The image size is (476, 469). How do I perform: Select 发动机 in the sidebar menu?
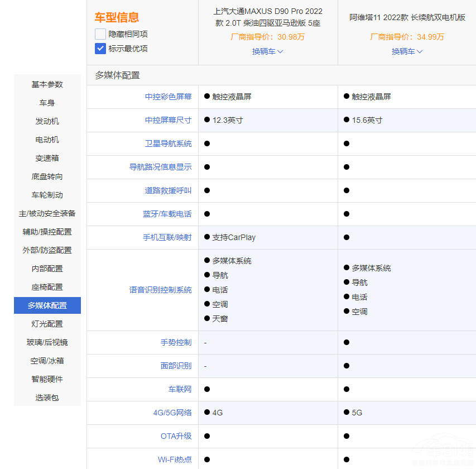[x=47, y=121]
